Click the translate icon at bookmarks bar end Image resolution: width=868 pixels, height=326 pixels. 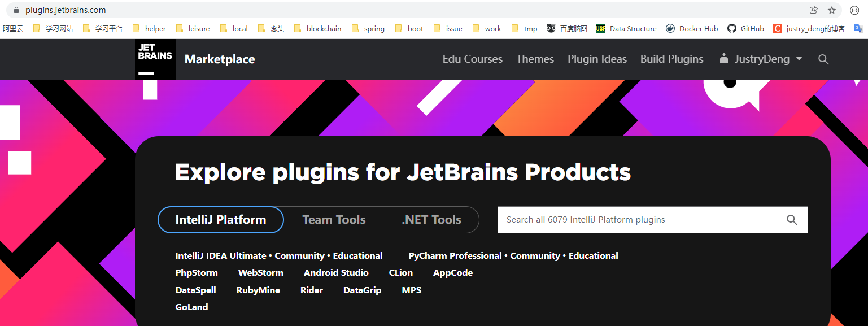(x=858, y=28)
